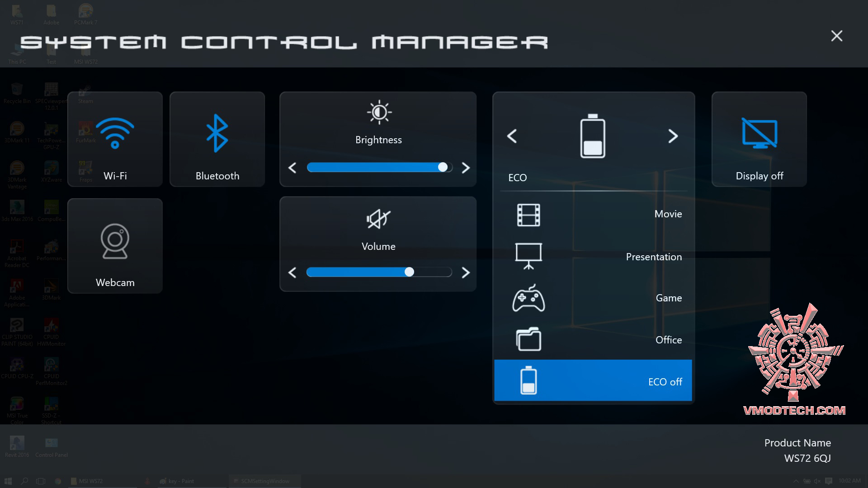
Task: Switch to next ECO mode chevron
Action: [x=673, y=136]
